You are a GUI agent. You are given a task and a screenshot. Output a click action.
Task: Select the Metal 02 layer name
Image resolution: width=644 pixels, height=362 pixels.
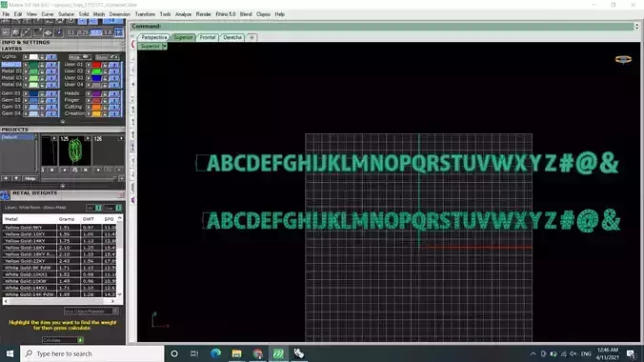(x=11, y=71)
